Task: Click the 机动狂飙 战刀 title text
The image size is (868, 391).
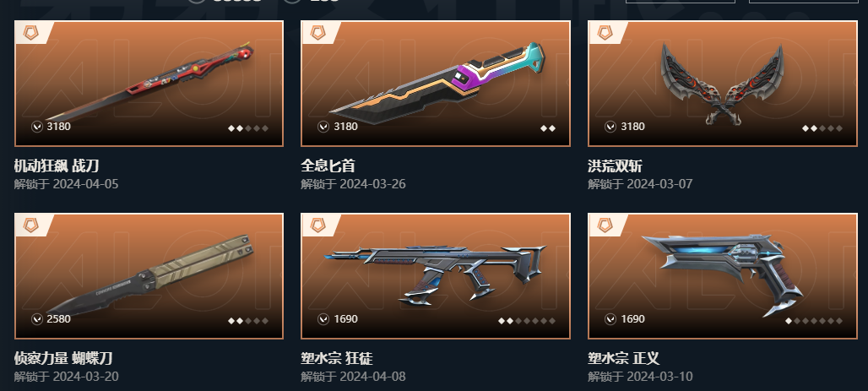Action: [57, 166]
